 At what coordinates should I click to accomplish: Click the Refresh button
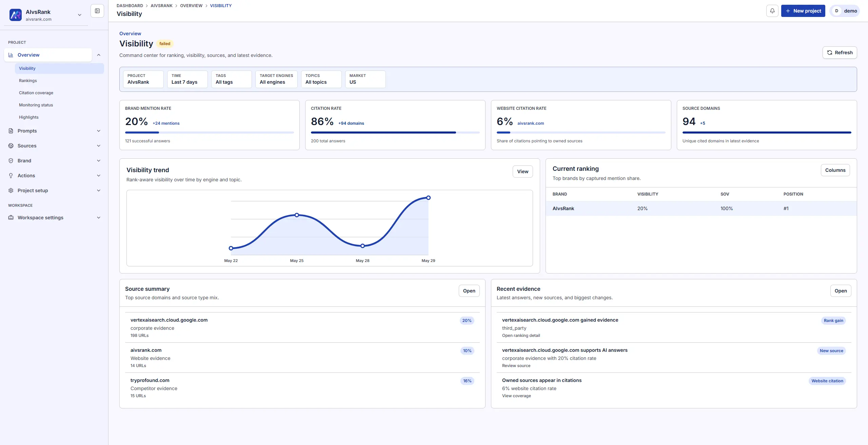point(840,53)
